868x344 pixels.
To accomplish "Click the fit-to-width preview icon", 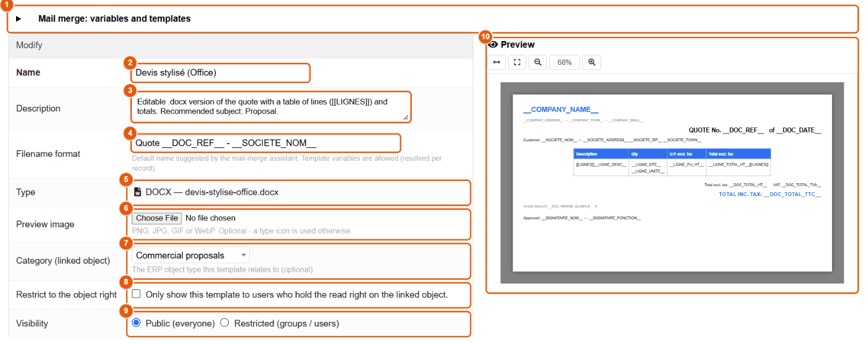I will 497,62.
